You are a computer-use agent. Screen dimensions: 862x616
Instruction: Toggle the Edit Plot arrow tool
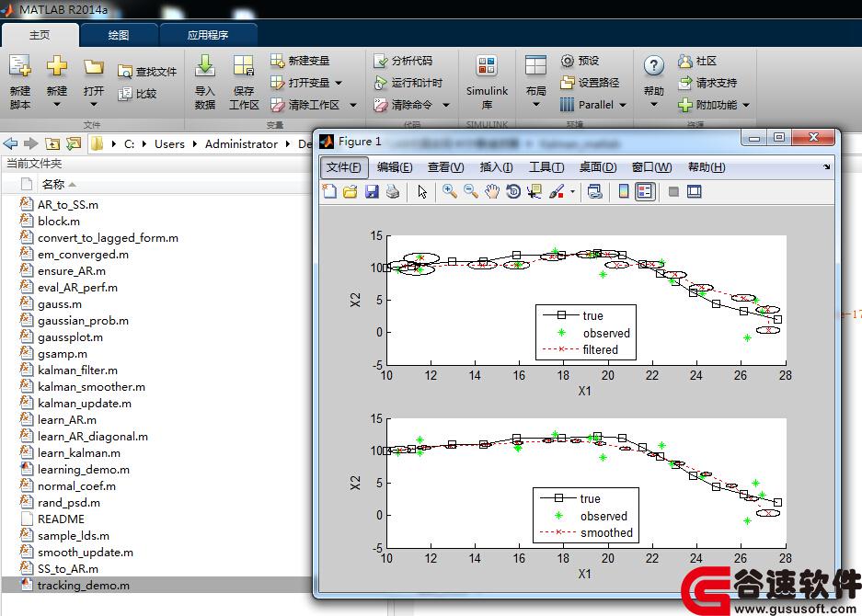(421, 191)
